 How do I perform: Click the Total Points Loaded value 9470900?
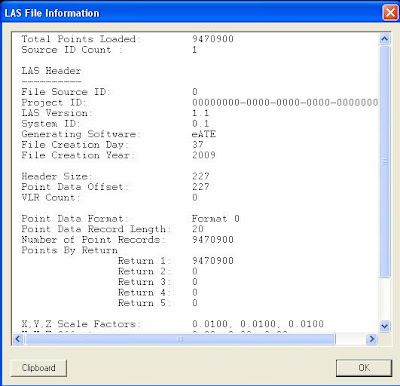pyautogui.click(x=213, y=39)
